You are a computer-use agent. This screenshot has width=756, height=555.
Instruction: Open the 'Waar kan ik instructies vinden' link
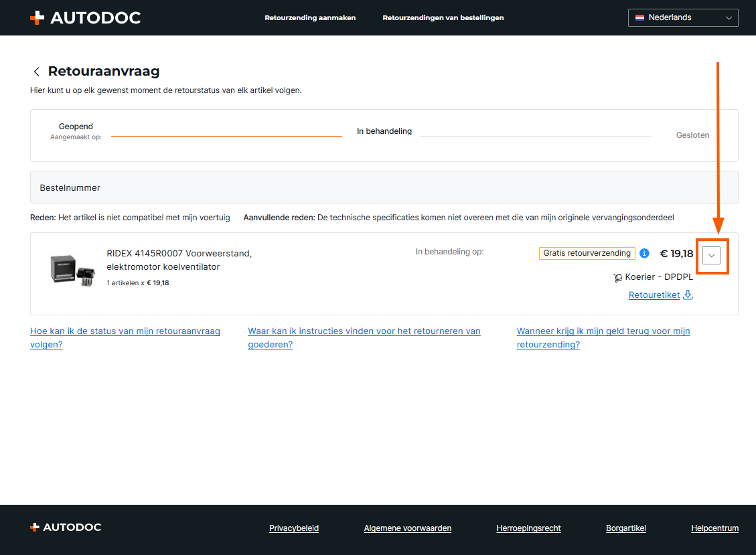(x=364, y=331)
